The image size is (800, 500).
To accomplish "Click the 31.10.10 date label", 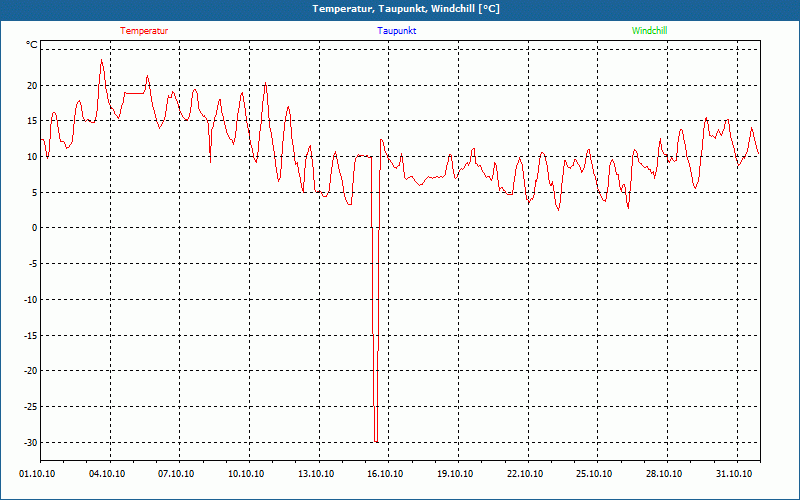I will coord(734,474).
